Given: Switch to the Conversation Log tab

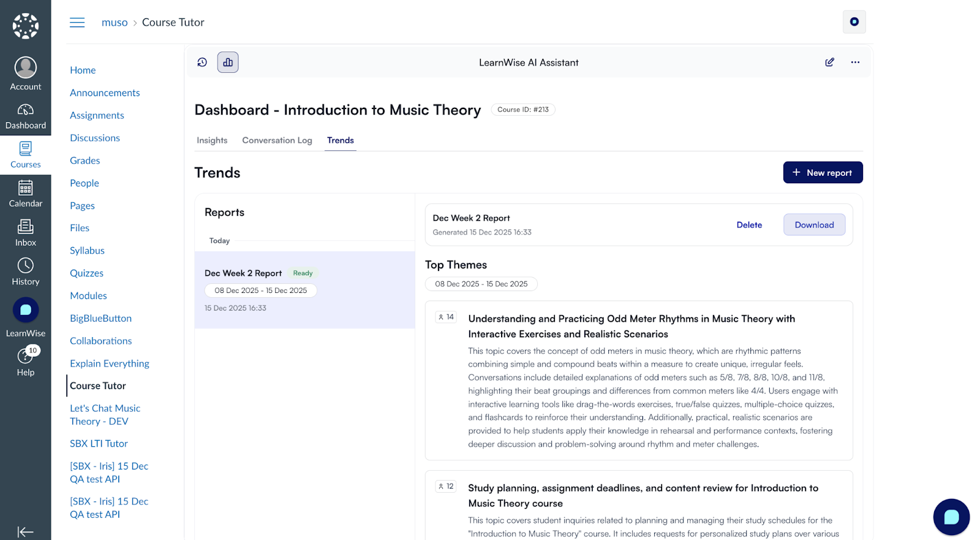Looking at the screenshot, I should (x=277, y=140).
